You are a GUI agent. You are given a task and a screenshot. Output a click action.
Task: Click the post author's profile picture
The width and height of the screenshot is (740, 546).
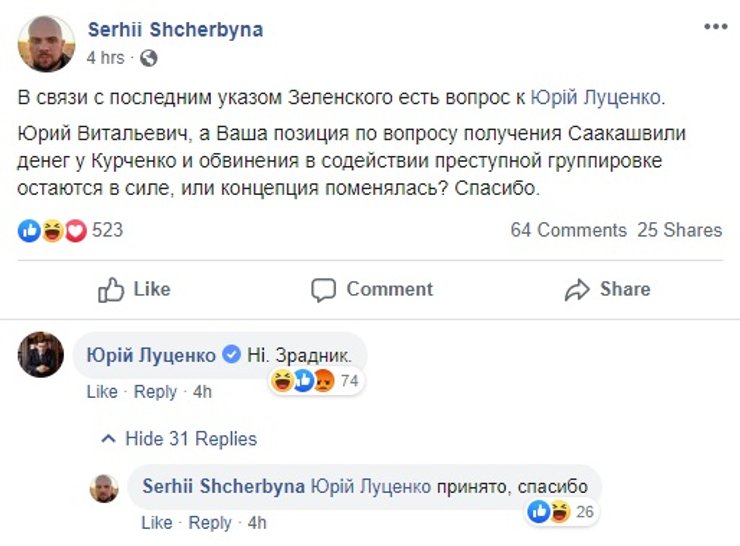coord(47,43)
